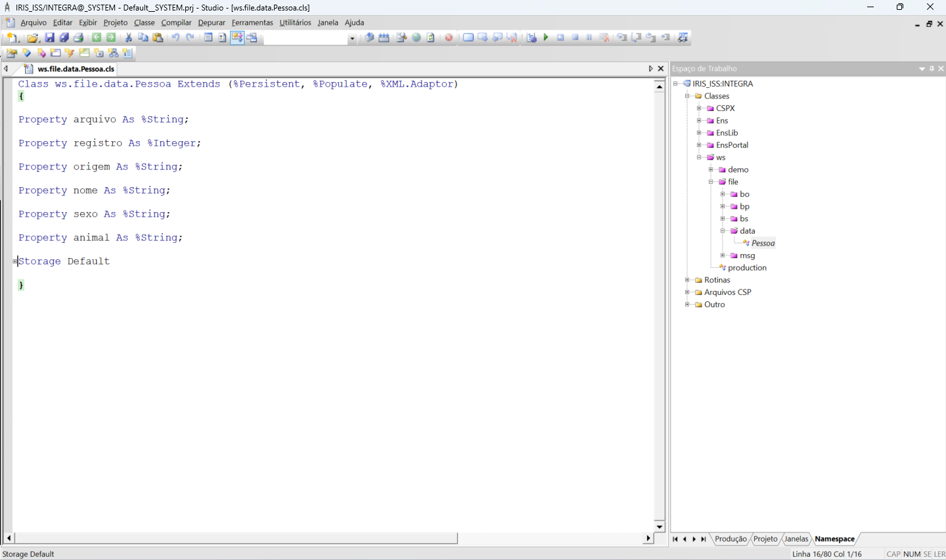Switch to the Projeto tab
The height and width of the screenshot is (560, 946).
pyautogui.click(x=765, y=539)
